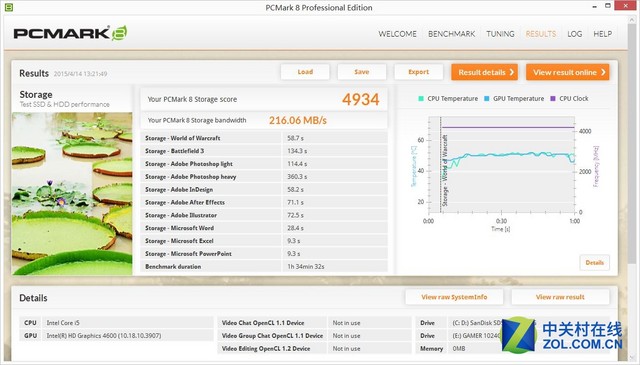Toggle CPU Temperature legend swatch
640x365 pixels.
tap(421, 98)
